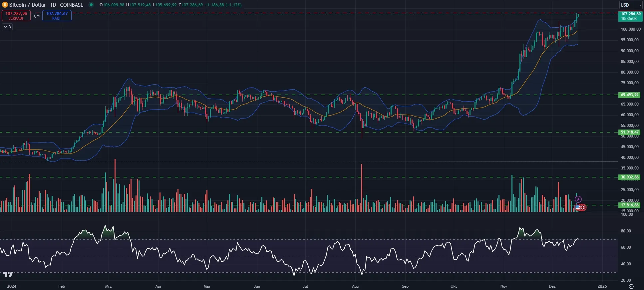644x290 pixels.
Task: Click the high value H107.519,48
Action: pos(139,5)
